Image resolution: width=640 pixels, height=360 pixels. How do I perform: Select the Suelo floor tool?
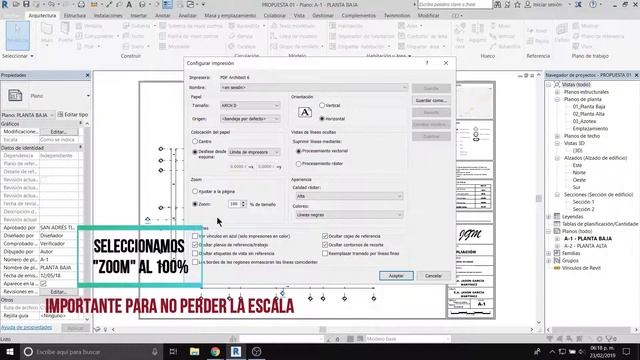[136, 46]
